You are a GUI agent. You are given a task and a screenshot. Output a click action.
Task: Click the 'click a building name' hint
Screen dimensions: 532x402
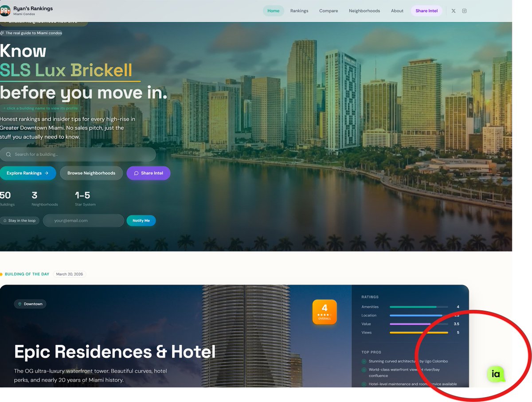pos(40,108)
